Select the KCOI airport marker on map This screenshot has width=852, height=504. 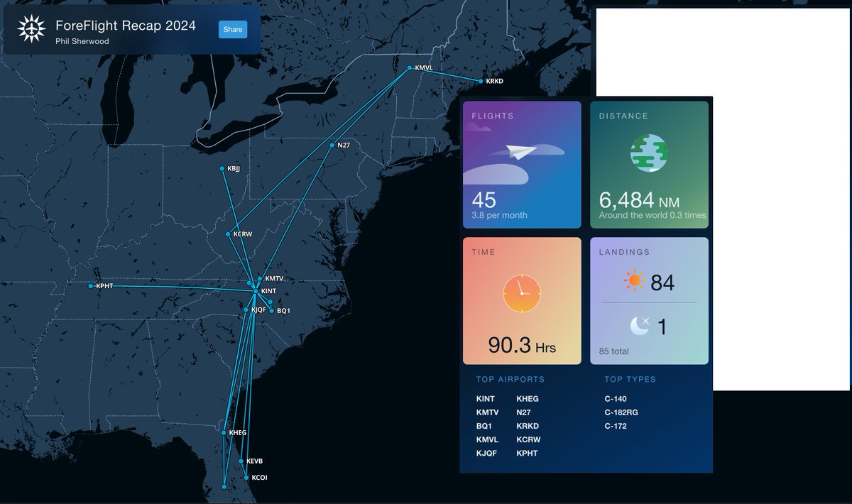[246, 478]
